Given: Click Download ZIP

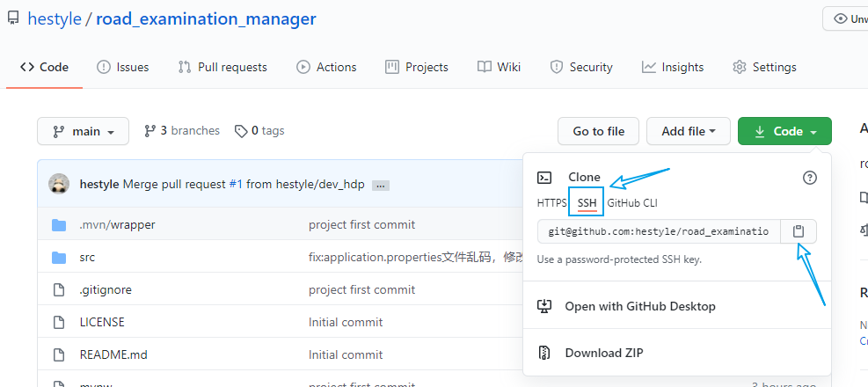Looking at the screenshot, I should click(604, 353).
